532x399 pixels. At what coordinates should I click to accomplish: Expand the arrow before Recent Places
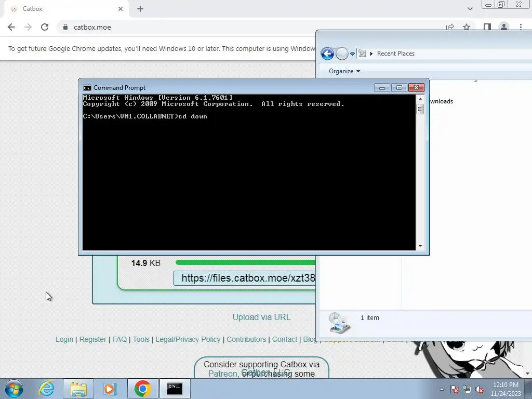(371, 54)
